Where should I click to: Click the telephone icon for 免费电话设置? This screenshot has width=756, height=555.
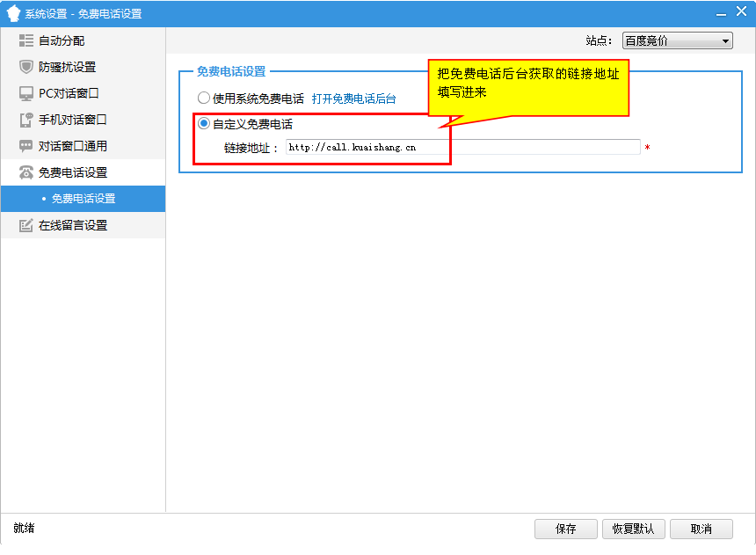pos(26,172)
